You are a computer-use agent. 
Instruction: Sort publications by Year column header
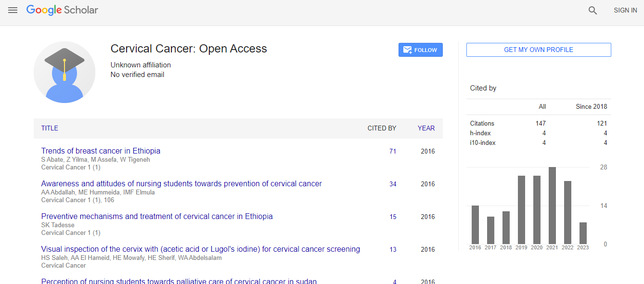(x=426, y=128)
